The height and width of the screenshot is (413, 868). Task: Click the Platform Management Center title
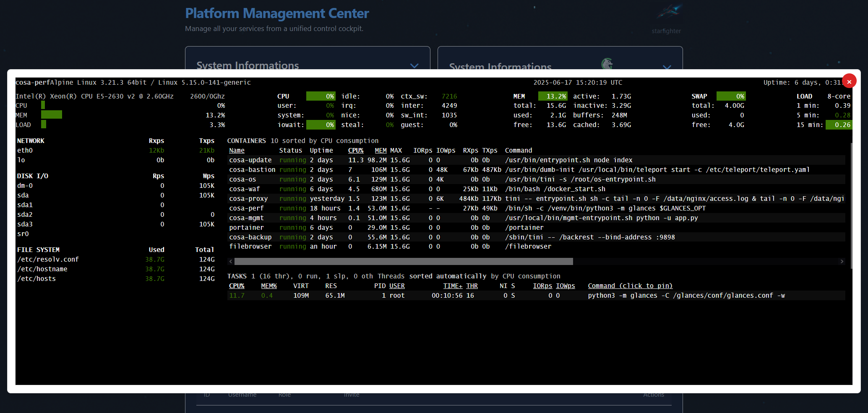click(277, 13)
